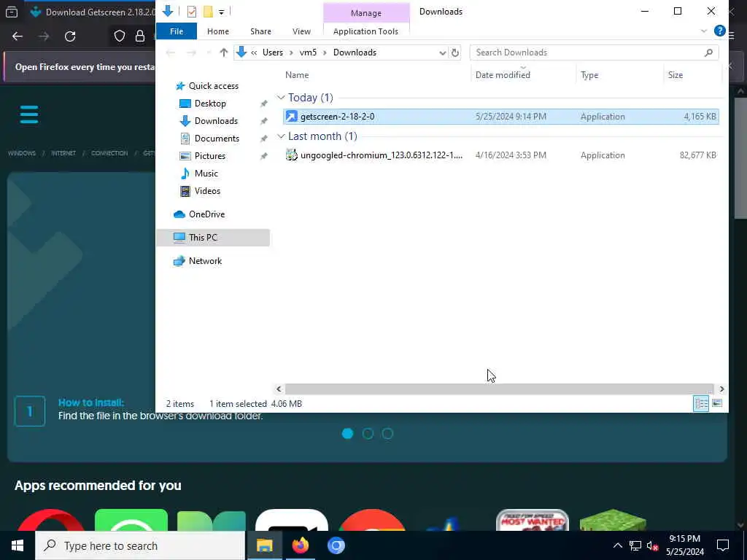Select the getscreen-2-18-2-0 file
The height and width of the screenshot is (560, 747).
[x=500, y=116]
